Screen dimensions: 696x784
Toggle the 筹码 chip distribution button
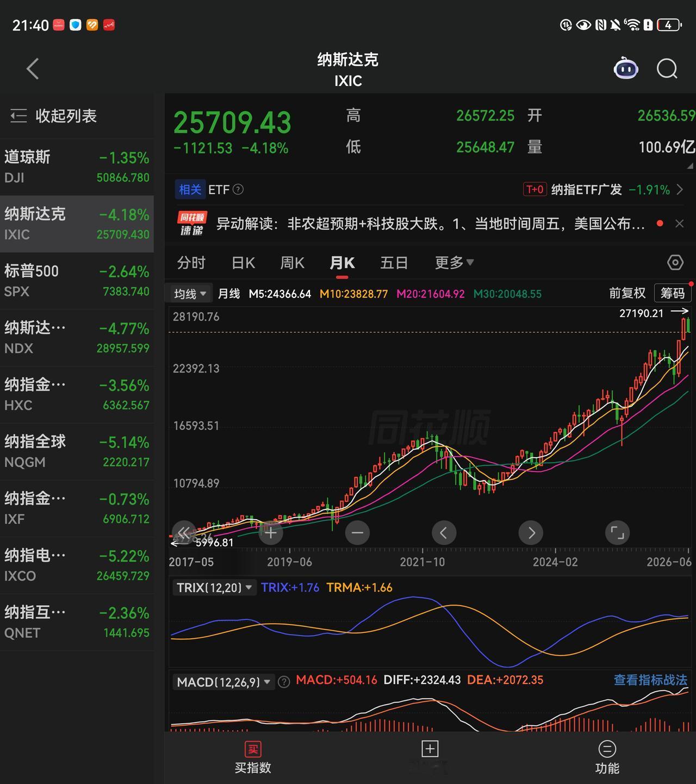[673, 294]
